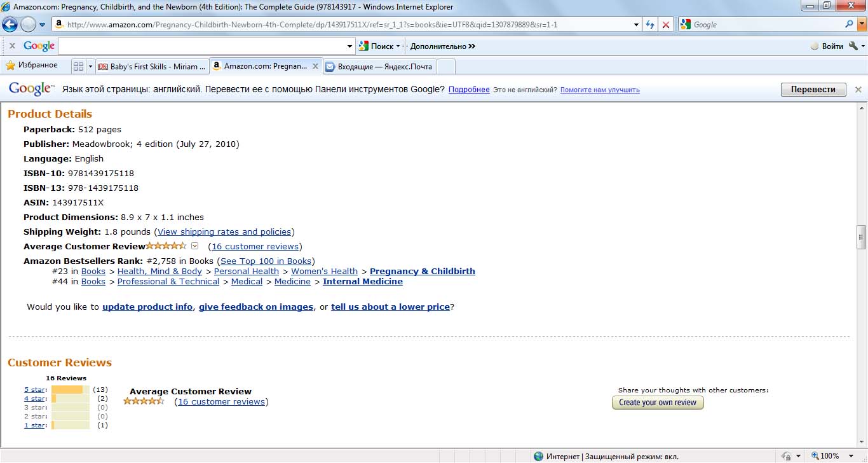Expand the address bar URL dropdown
Viewport: 868px width, 463px height.
click(x=637, y=25)
